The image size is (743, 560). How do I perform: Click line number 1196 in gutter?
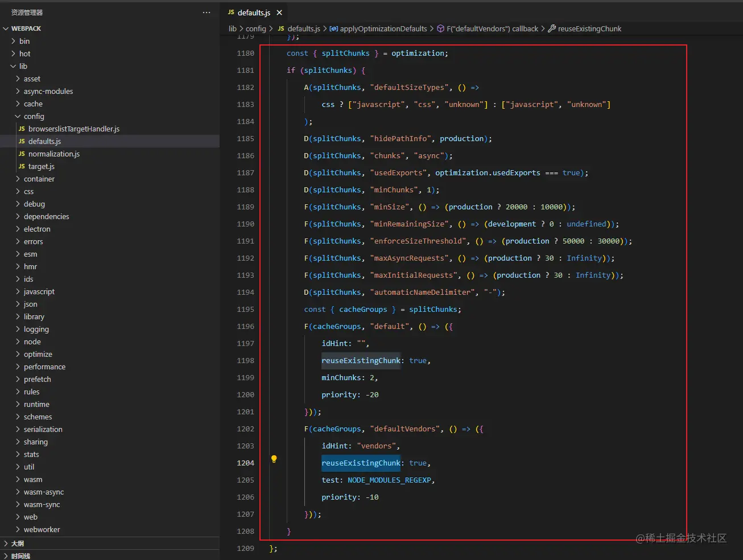[245, 327]
